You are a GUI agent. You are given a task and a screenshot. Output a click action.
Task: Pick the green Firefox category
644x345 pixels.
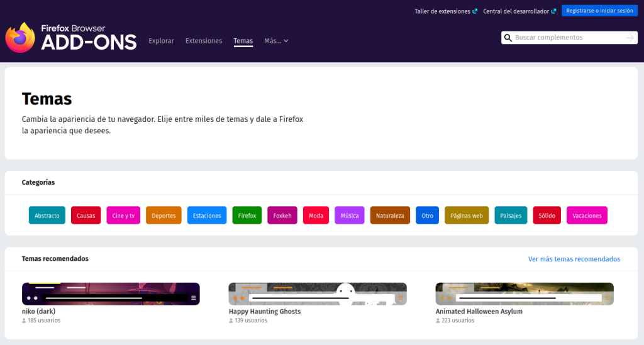pos(247,216)
